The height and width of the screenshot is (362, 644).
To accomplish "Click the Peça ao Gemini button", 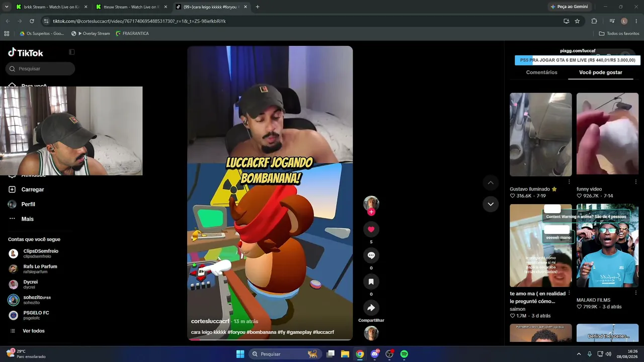I will (x=570, y=7).
